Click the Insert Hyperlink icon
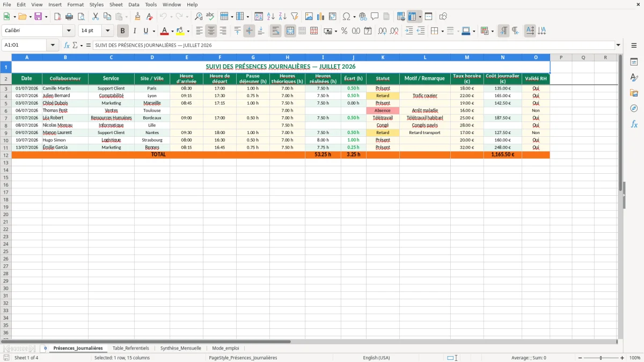Image resolution: width=644 pixels, height=362 pixels. 363,17
